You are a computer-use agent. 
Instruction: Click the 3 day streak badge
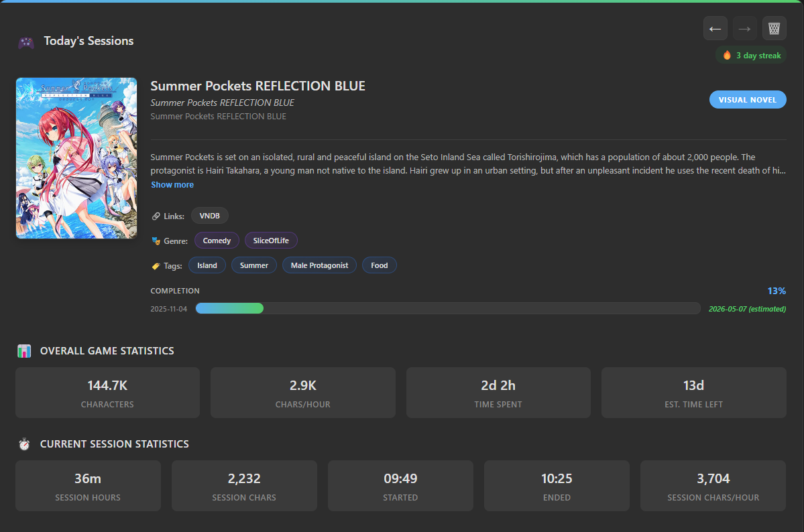pyautogui.click(x=751, y=56)
